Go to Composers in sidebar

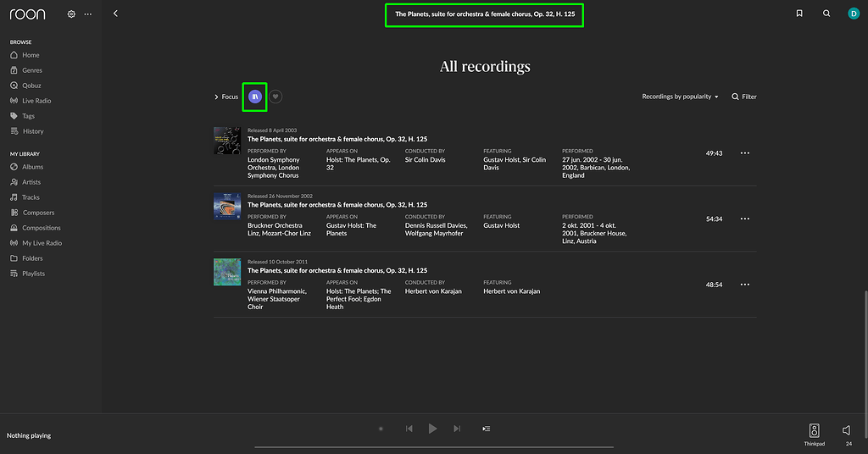[38, 213]
